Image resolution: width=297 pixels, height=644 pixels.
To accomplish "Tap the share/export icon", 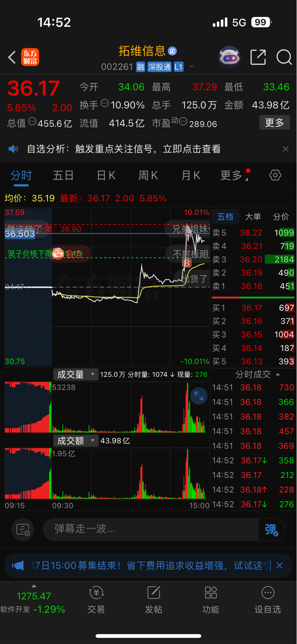I will (x=258, y=57).
